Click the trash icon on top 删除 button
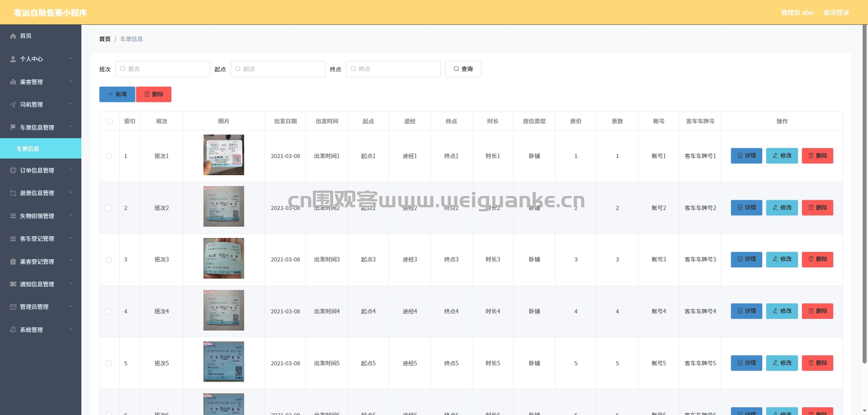The height and width of the screenshot is (415, 868). tap(147, 94)
